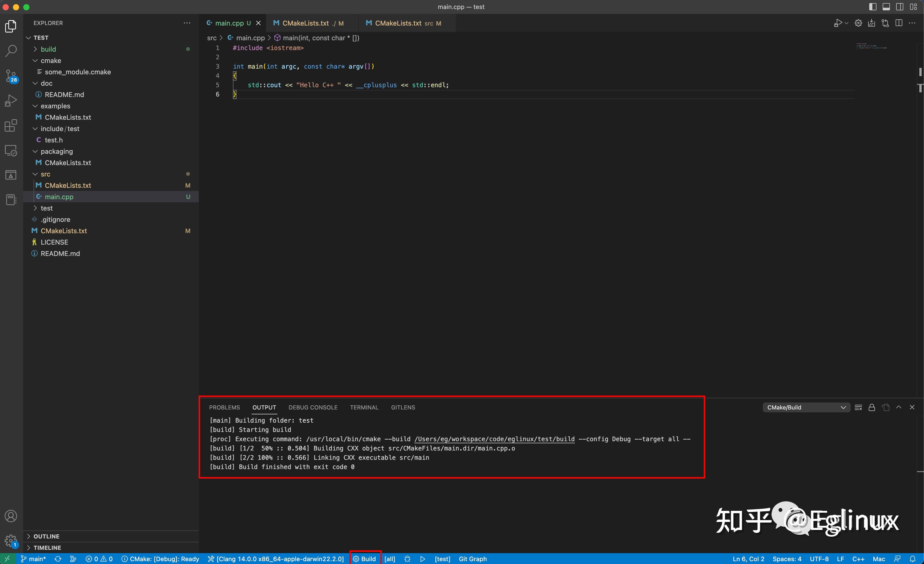Click the run target play icon in status bar
Image resolution: width=924 pixels, height=564 pixels.
tap(422, 559)
